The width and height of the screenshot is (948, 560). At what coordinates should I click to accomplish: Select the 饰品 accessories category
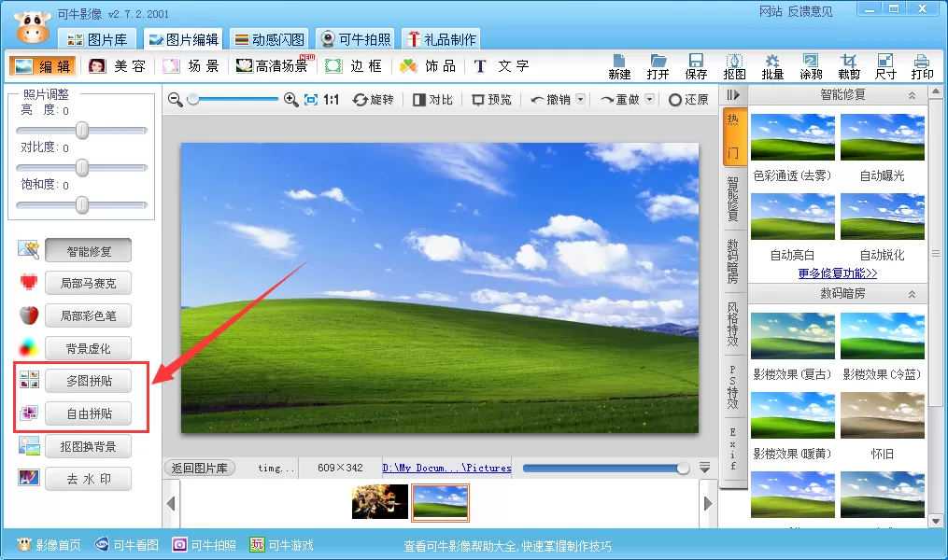[x=428, y=66]
